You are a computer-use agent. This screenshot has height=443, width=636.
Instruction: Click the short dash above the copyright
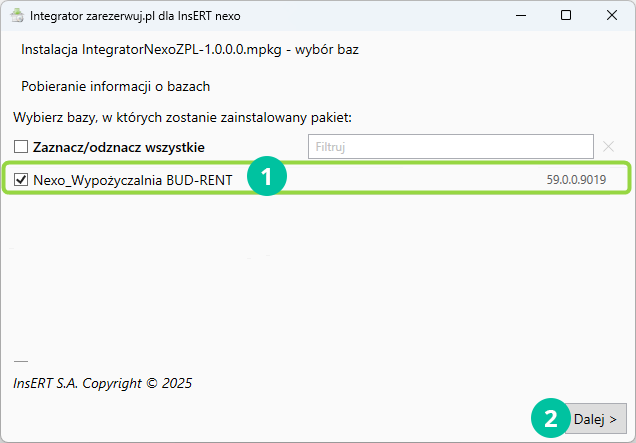[x=21, y=361]
